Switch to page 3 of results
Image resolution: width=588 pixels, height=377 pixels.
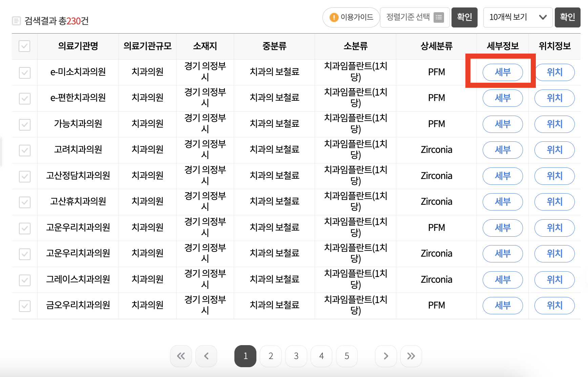(296, 356)
